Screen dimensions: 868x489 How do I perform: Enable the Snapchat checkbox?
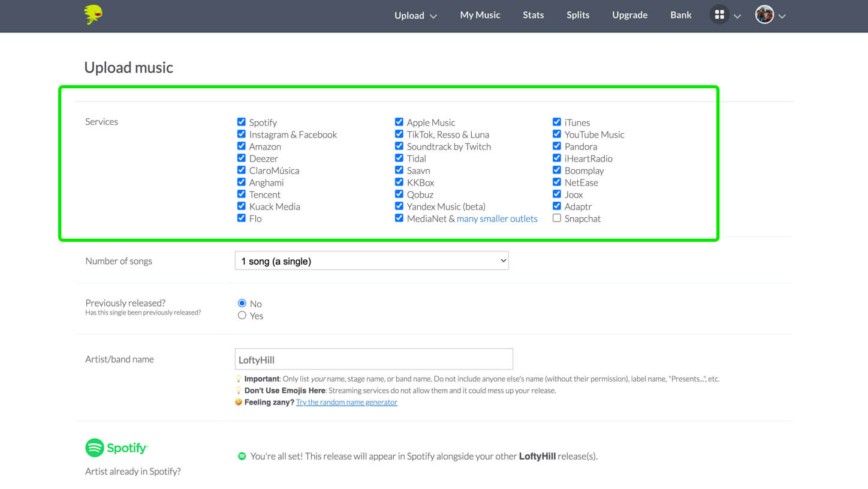(x=556, y=218)
